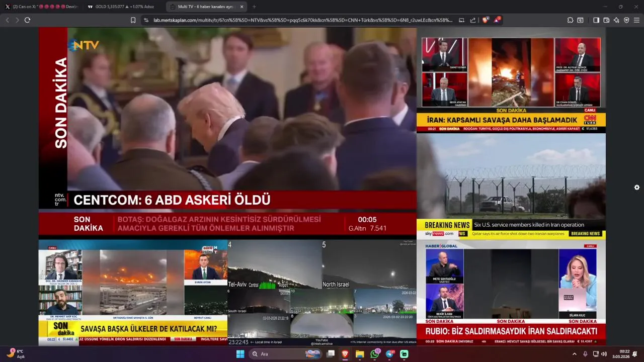
Task: Reload the page in the browser
Action: point(27,20)
